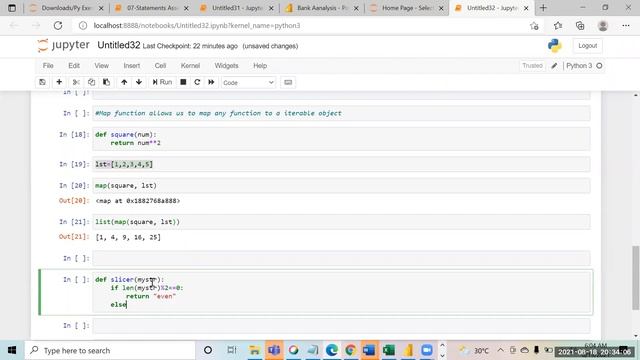Rename notebook title Untitled32
The height and width of the screenshot is (360, 640).
tap(119, 45)
